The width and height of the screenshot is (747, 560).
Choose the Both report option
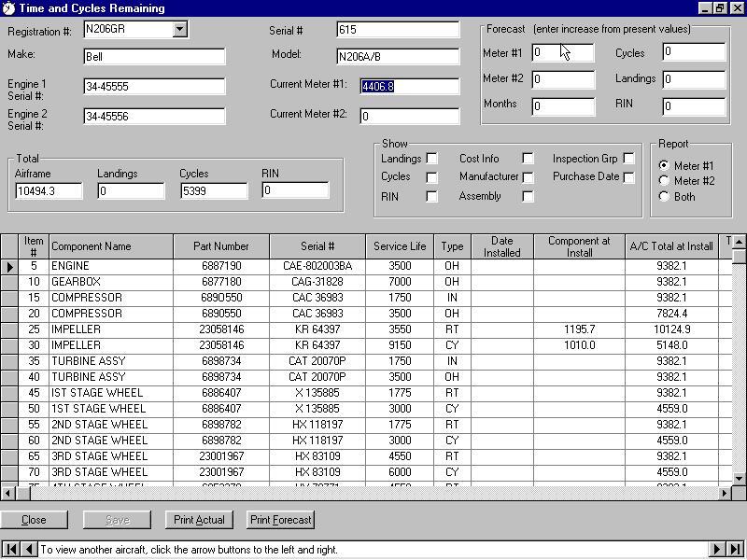pyautogui.click(x=664, y=196)
